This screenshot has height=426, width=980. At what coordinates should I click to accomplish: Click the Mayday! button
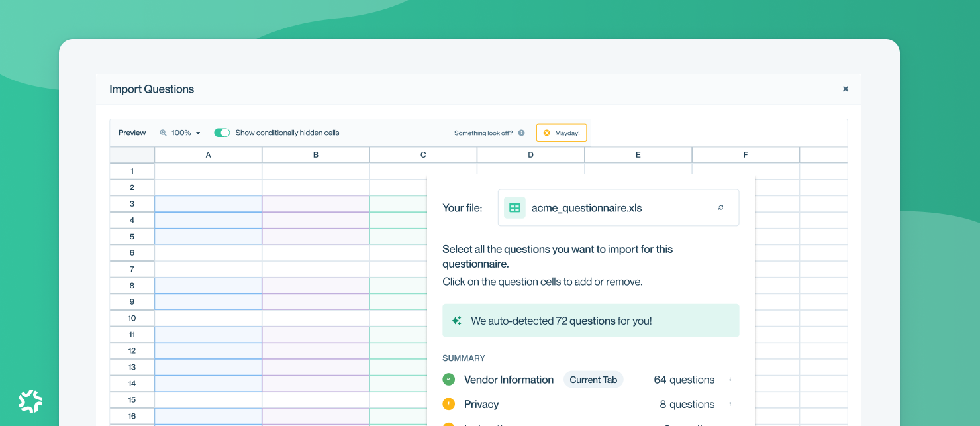click(562, 133)
